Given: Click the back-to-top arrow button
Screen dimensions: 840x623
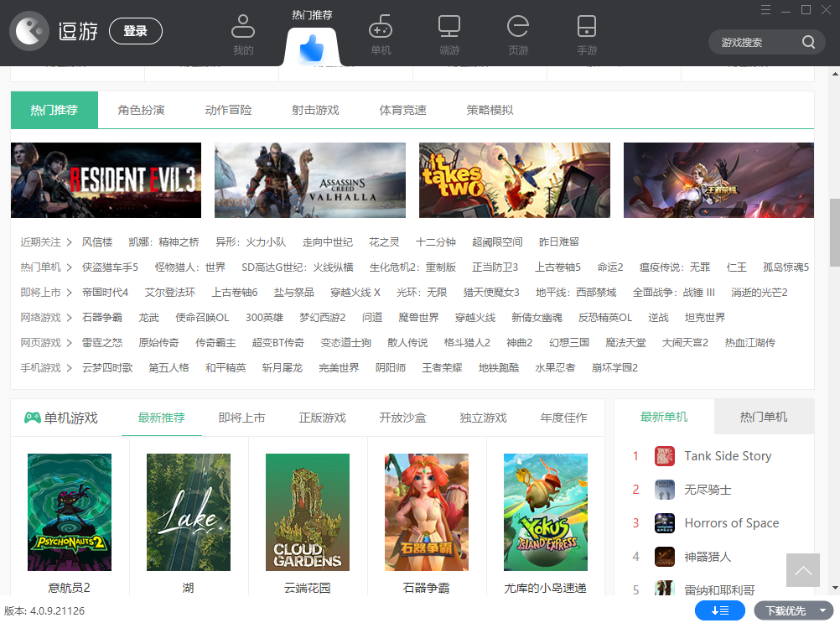Looking at the screenshot, I should [x=803, y=570].
